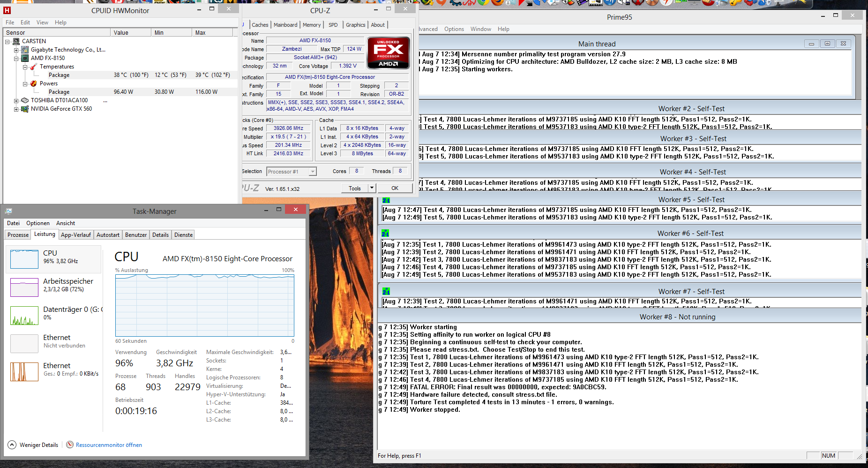Switch to the App-Verlauf tab

76,235
